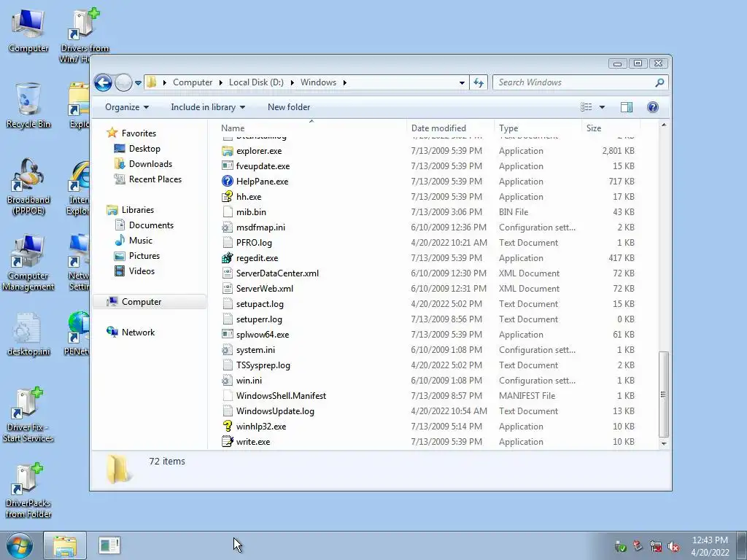The width and height of the screenshot is (747, 560).
Task: Click the file list vertical scrollbar thumb
Action: [663, 394]
